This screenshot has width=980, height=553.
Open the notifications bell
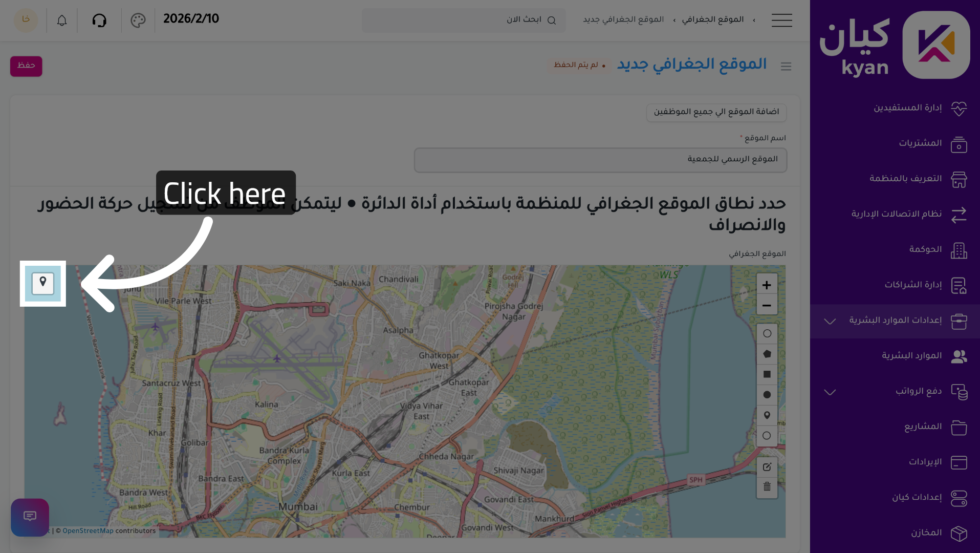(62, 20)
